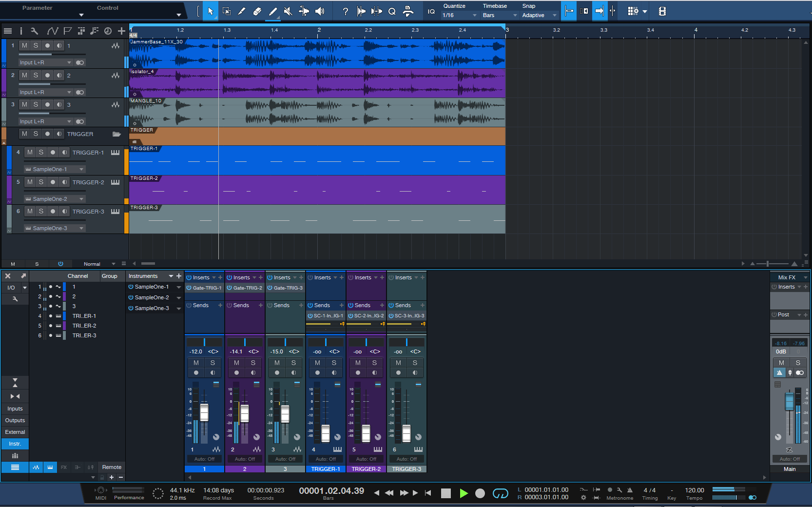Open the inspector 'i' icon
Screen dimensions: 812x507
point(21,31)
